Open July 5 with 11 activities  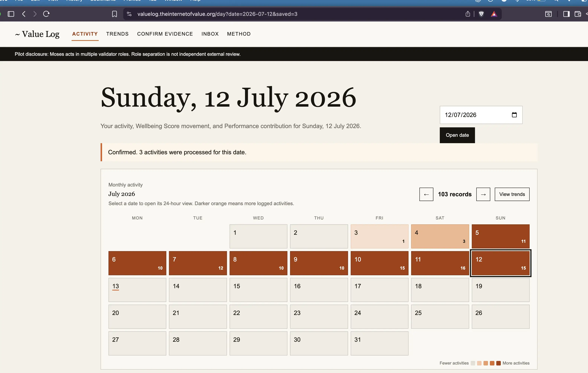[501, 236]
